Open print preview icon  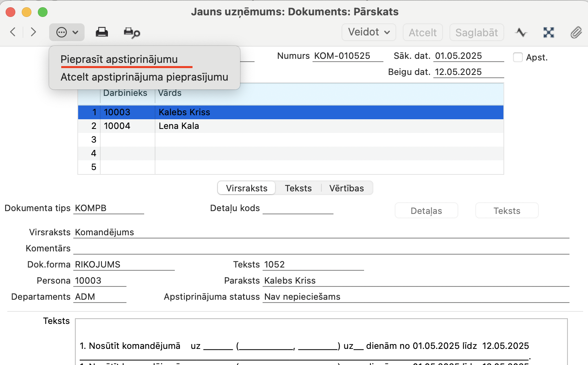click(132, 32)
